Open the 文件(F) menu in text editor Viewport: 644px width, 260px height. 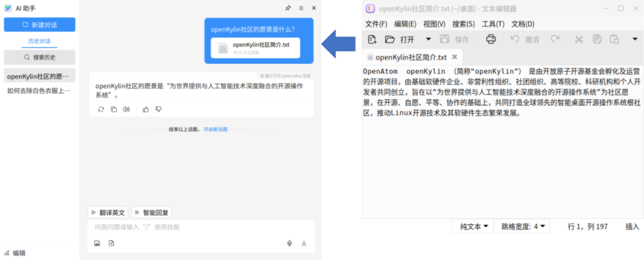(x=376, y=24)
